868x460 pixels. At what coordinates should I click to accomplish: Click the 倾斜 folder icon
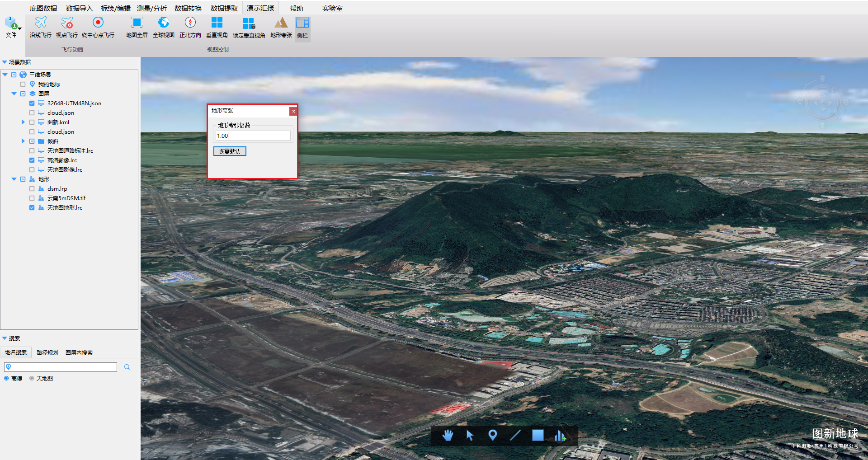(x=41, y=141)
